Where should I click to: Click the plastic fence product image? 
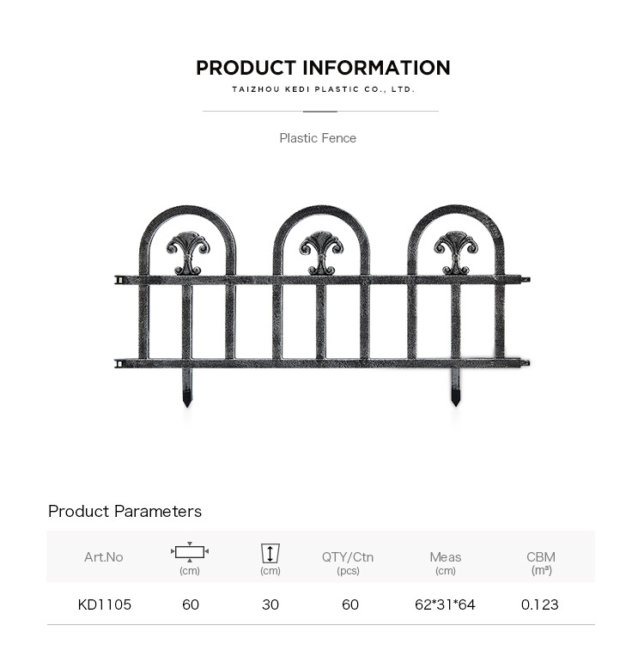click(322, 306)
